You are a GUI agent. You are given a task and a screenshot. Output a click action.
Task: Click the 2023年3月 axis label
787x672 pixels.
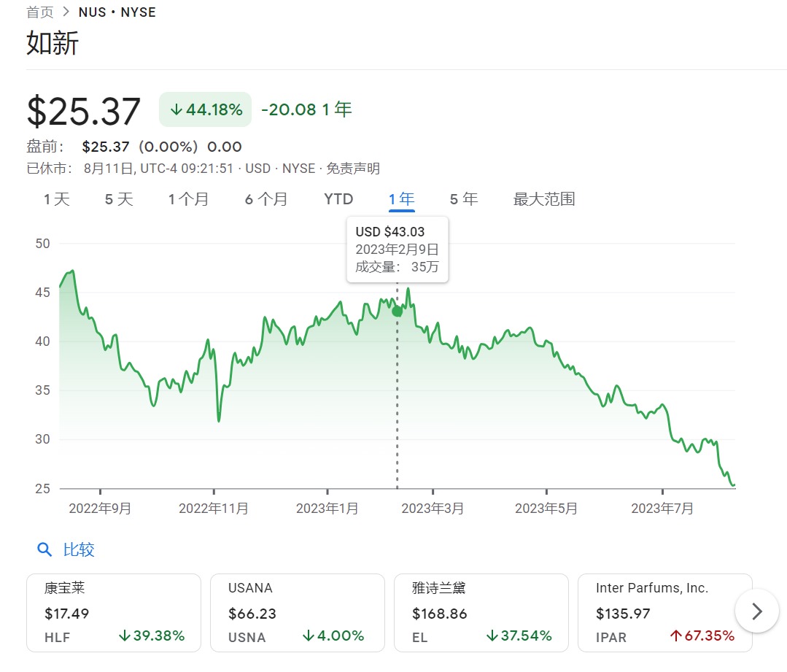433,509
